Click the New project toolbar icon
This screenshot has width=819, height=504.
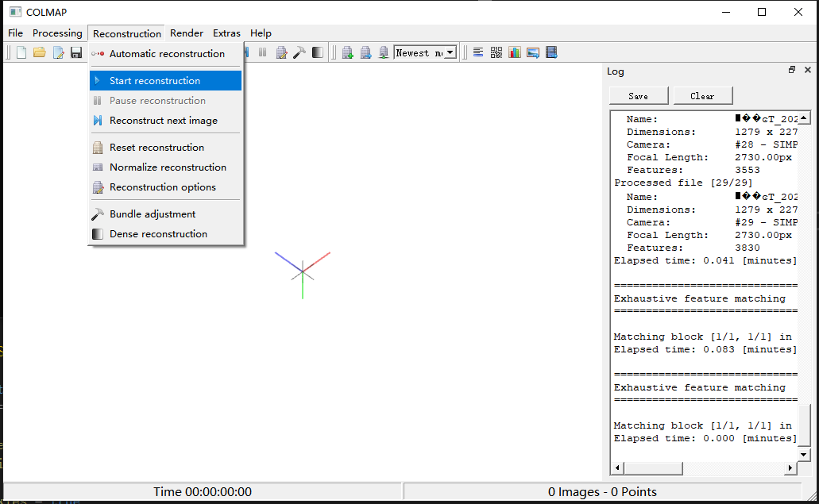tap(21, 52)
